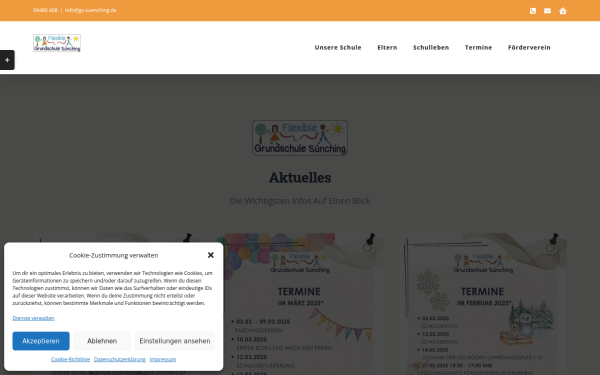Click the info@gs-suenching.de email address

click(x=91, y=10)
